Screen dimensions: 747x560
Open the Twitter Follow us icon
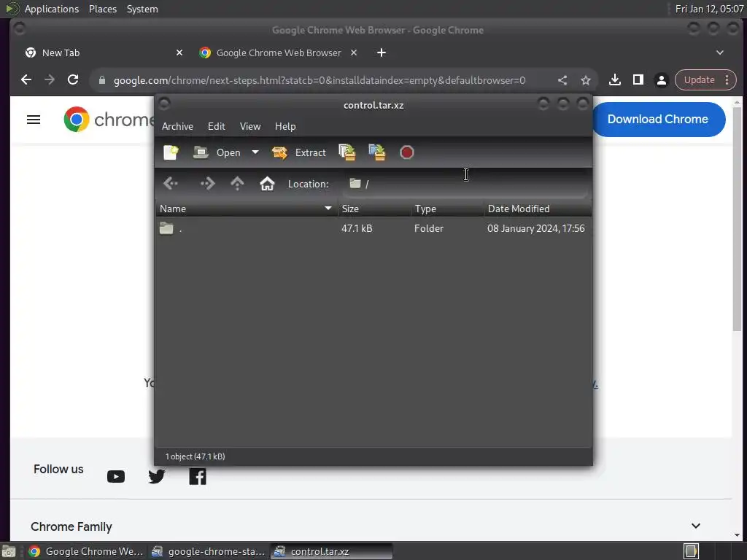click(157, 477)
